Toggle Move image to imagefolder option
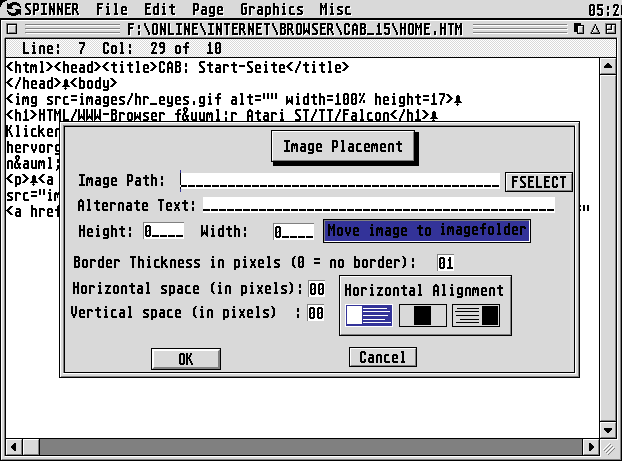The image size is (622, 461). click(426, 231)
